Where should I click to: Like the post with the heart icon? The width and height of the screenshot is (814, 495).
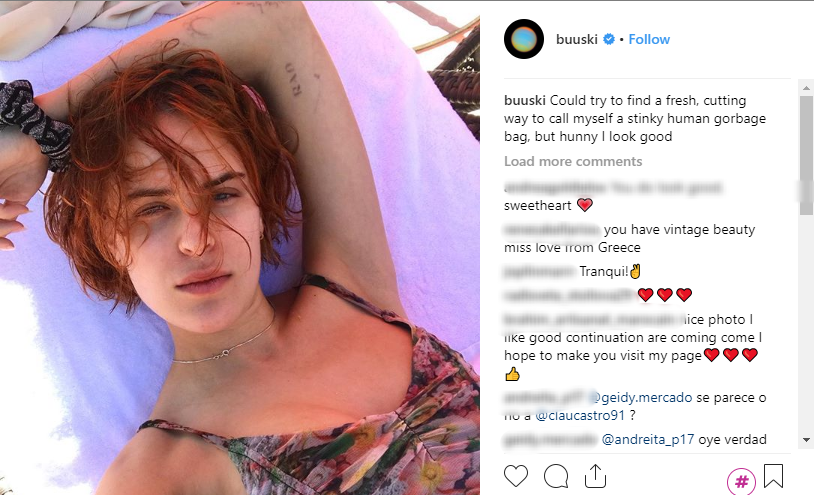[x=516, y=475]
